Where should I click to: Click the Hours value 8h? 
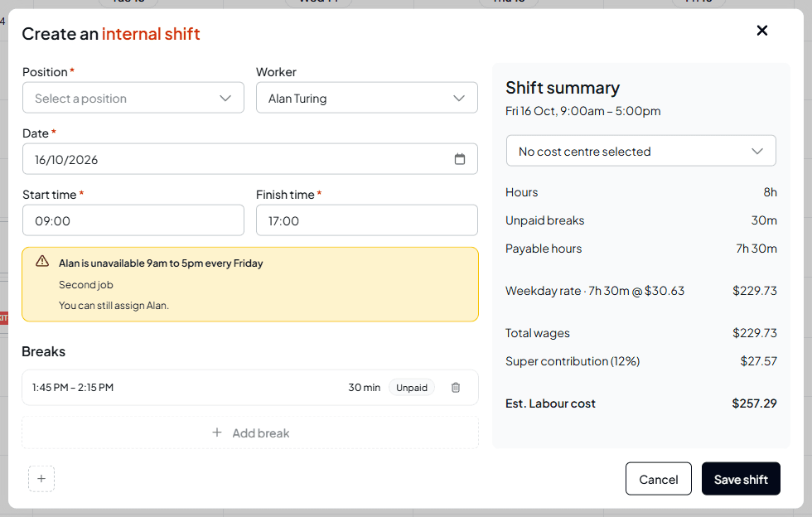point(770,192)
